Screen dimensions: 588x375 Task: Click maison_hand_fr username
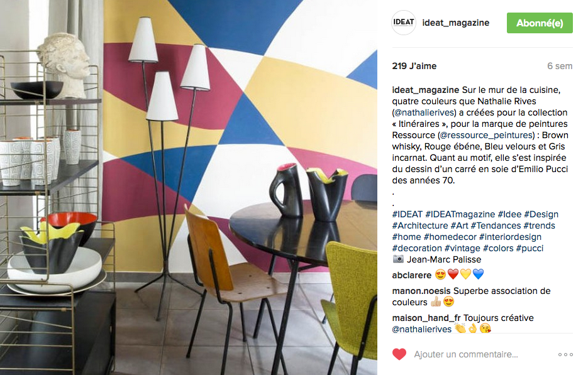point(426,318)
